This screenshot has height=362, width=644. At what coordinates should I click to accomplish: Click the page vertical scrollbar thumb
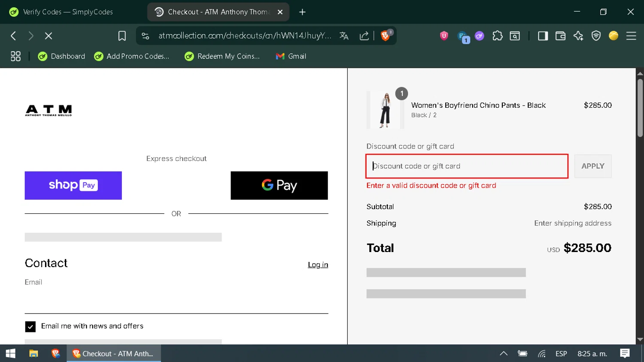(640, 107)
